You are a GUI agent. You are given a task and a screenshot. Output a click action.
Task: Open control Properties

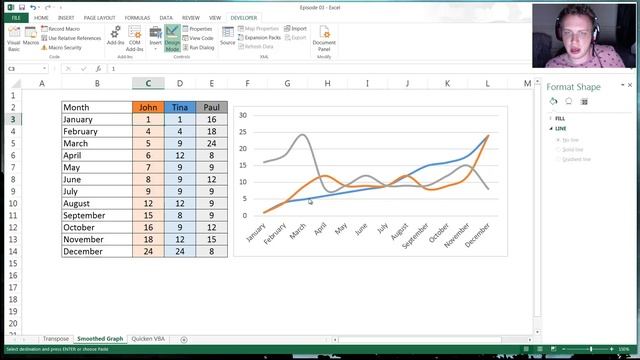198,29
